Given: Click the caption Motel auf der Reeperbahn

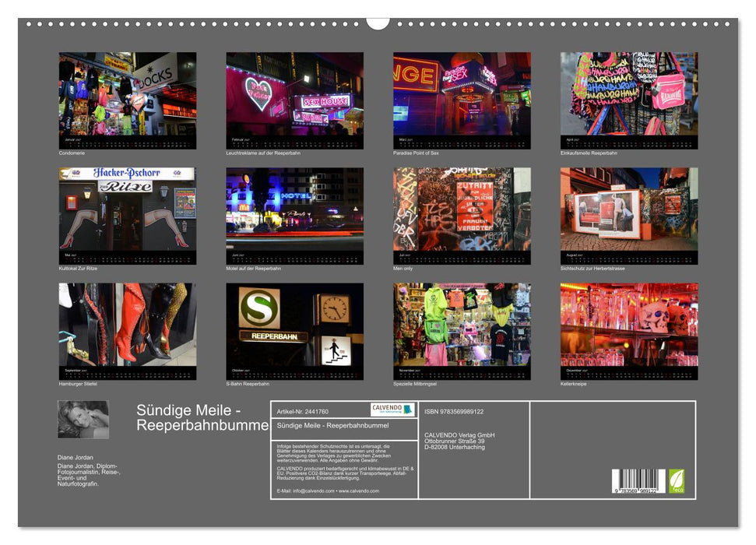Looking at the screenshot, I should tap(254, 269).
